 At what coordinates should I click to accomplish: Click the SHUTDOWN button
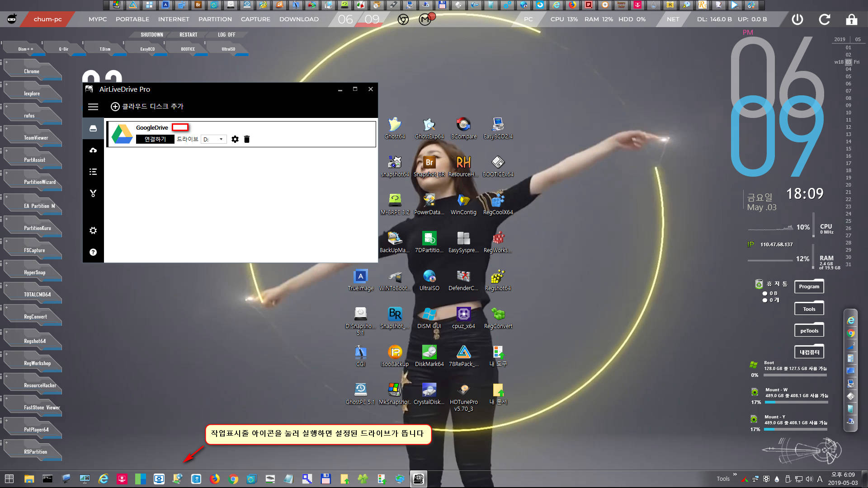click(x=152, y=35)
